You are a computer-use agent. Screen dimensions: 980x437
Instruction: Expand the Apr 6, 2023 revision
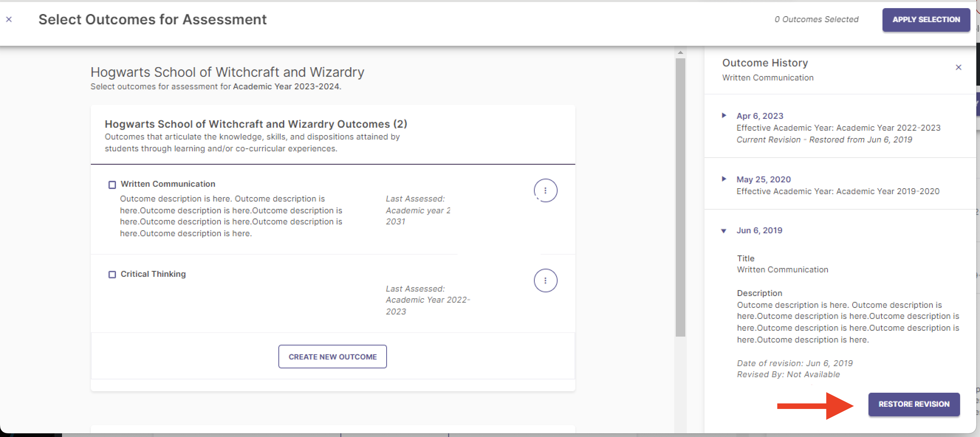point(724,116)
